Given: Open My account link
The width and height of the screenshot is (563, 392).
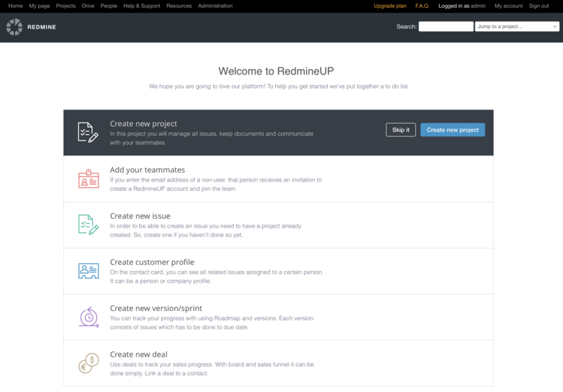Looking at the screenshot, I should pyautogui.click(x=509, y=6).
